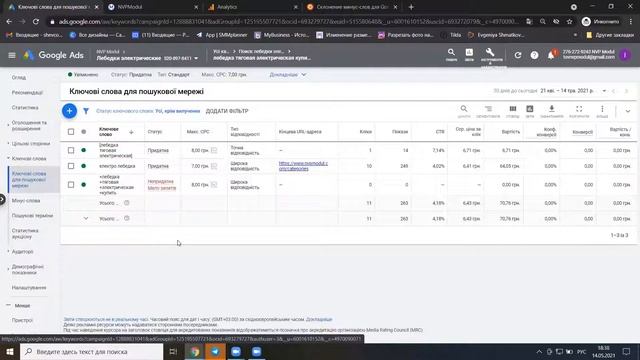The width and height of the screenshot is (640, 360).
Task: Click the Google Ads logo
Action: click(53, 55)
